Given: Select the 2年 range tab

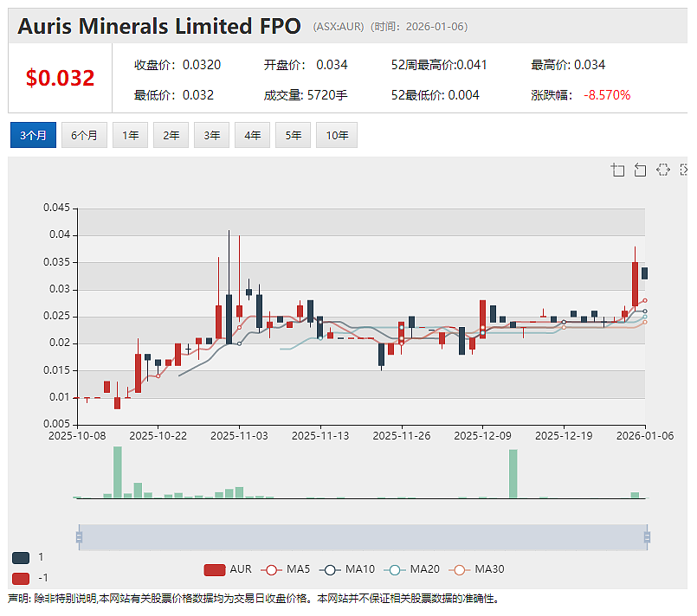Looking at the screenshot, I should 171,135.
